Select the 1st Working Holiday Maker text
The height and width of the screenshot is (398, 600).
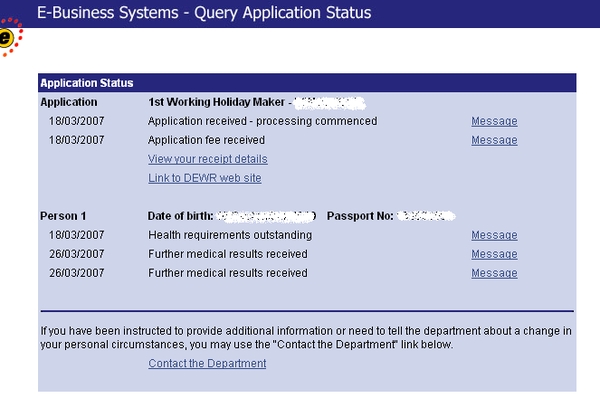216,102
